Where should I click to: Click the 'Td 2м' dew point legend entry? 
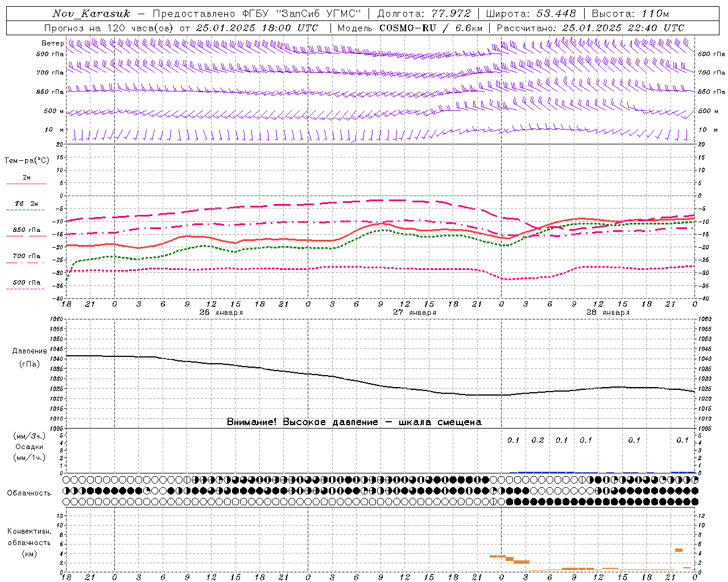point(26,203)
